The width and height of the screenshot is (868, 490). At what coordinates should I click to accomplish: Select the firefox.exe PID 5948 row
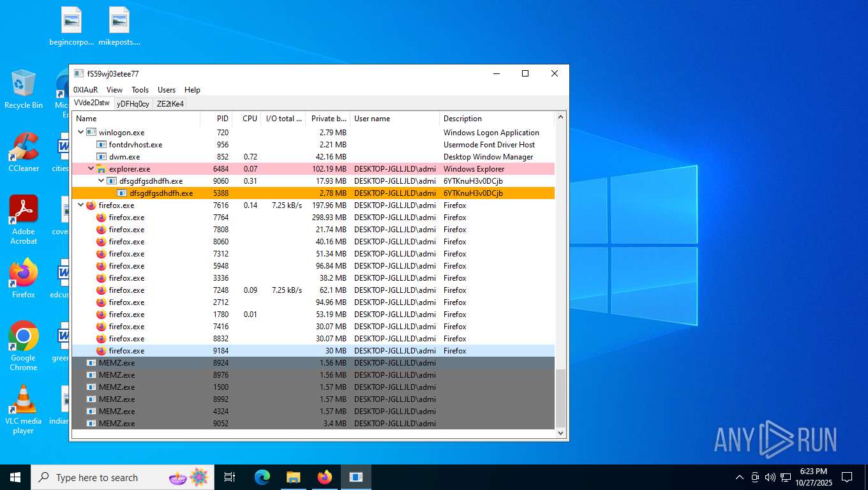(x=313, y=266)
